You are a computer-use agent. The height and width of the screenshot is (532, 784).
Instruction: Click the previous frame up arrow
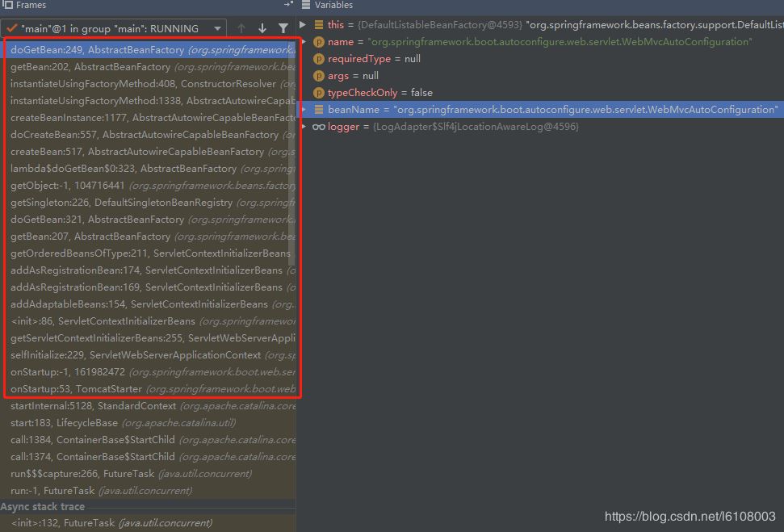(x=242, y=27)
